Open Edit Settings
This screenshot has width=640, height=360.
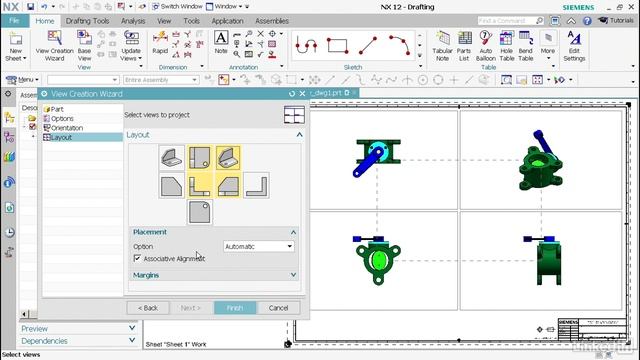[x=574, y=46]
